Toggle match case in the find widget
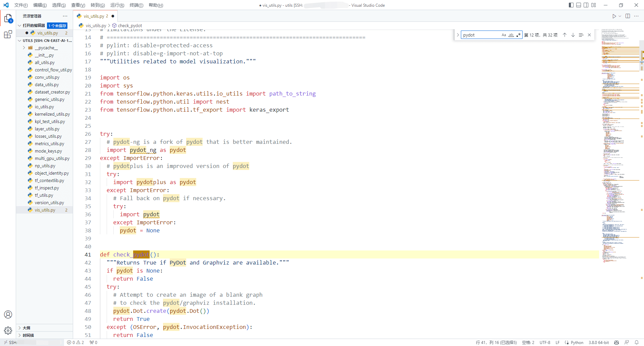The width and height of the screenshot is (644, 346). pyautogui.click(x=504, y=35)
